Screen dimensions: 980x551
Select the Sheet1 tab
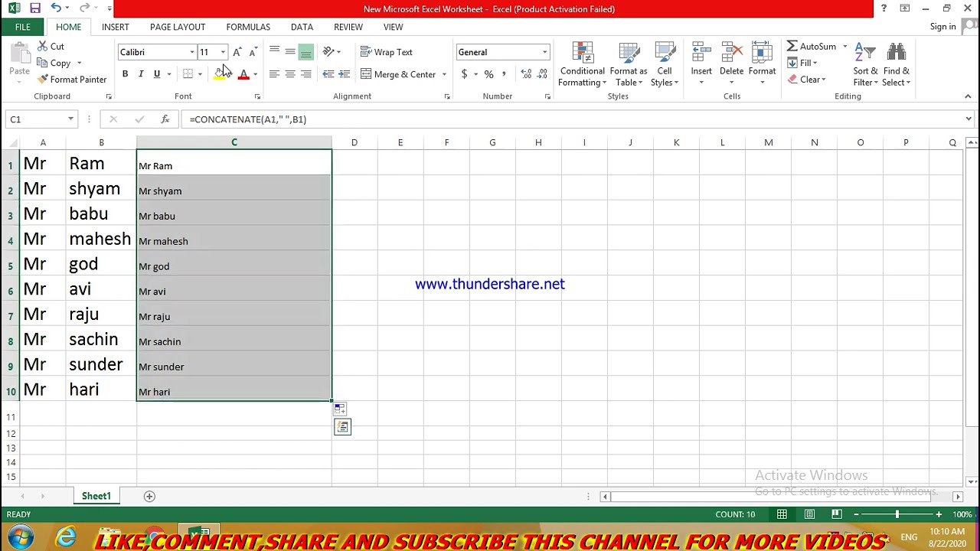pyautogui.click(x=96, y=496)
